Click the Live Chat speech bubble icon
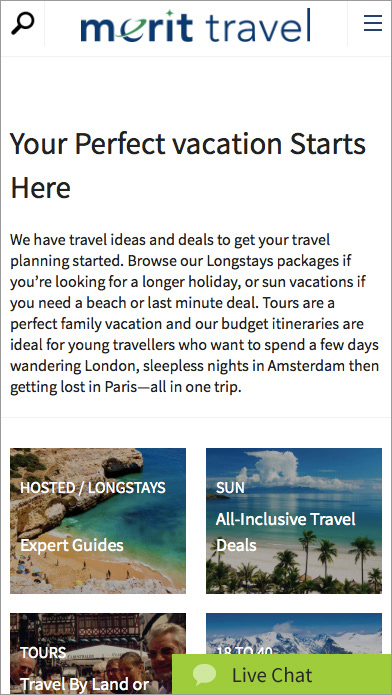Viewport: 392px width, 695px height. (205, 674)
